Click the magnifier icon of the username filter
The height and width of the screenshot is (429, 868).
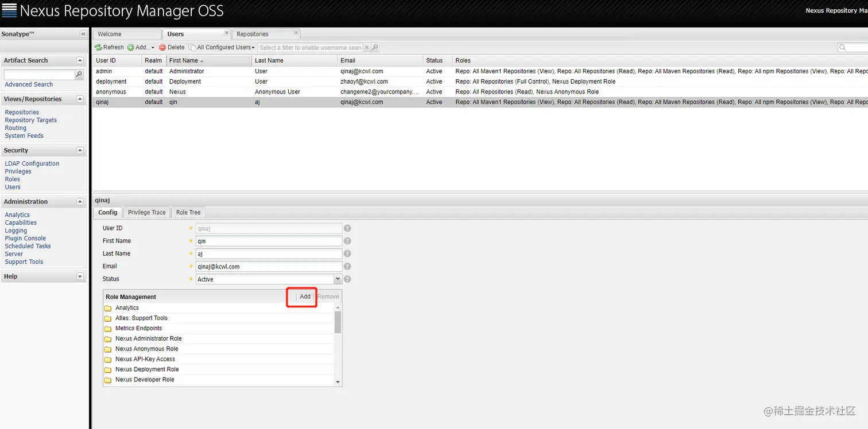click(x=375, y=48)
